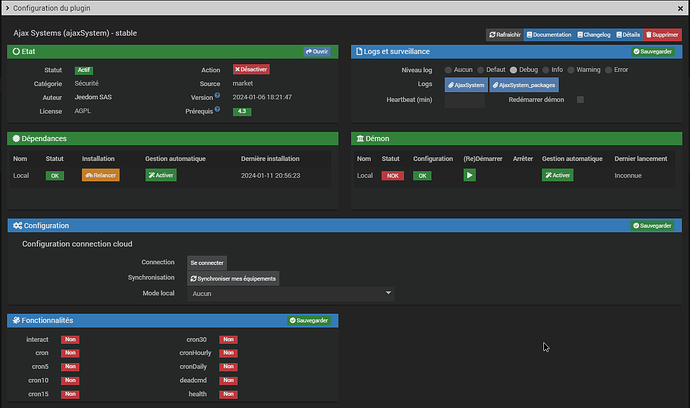Toggle the interact Non badge
This screenshot has height=408, width=690.
point(70,339)
